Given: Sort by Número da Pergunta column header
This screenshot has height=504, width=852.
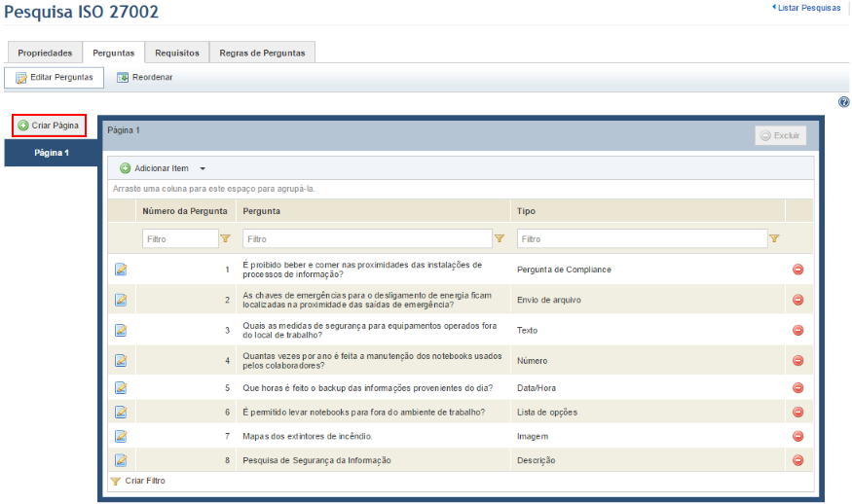Looking at the screenshot, I should [185, 211].
